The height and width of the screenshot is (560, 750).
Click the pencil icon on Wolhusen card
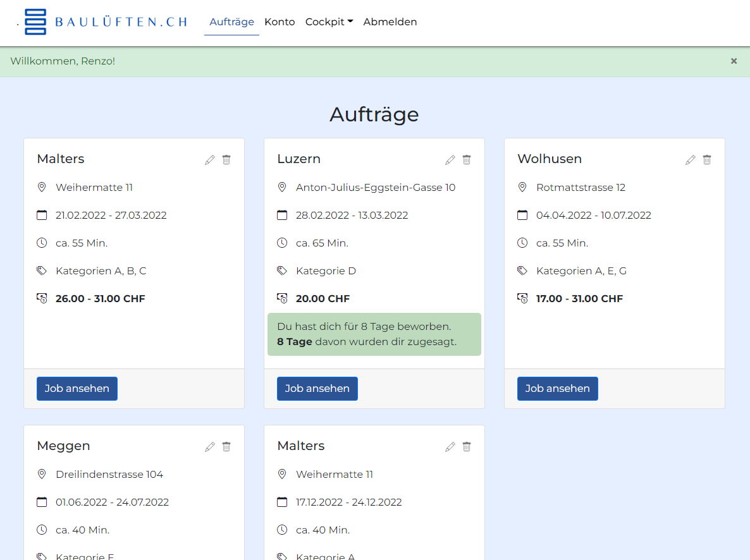[x=691, y=160]
